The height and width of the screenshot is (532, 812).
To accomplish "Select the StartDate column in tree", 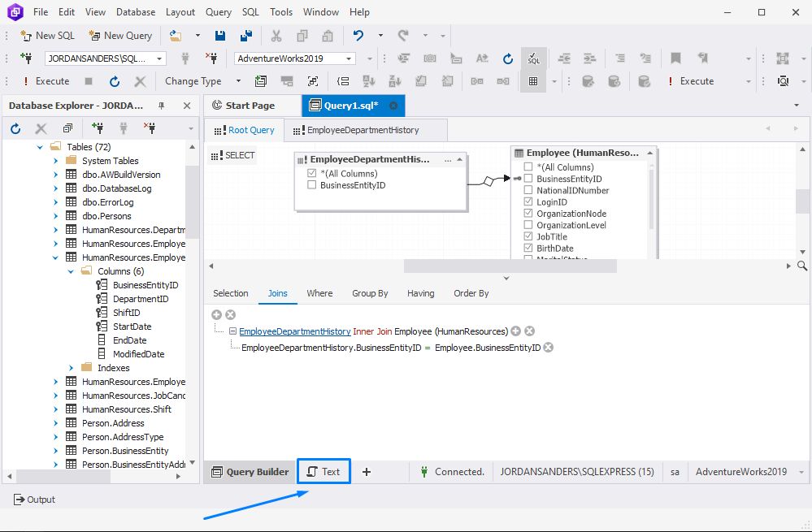I will point(132,327).
